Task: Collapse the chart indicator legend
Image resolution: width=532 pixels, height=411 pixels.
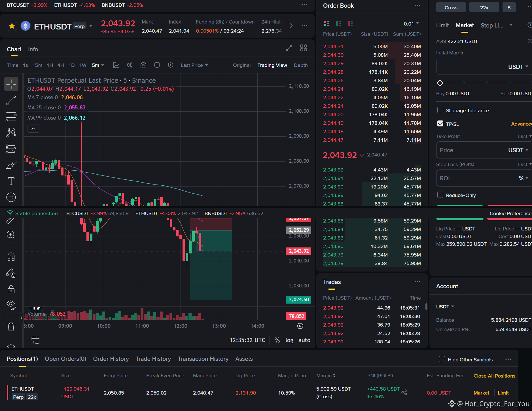Action: tap(33, 129)
